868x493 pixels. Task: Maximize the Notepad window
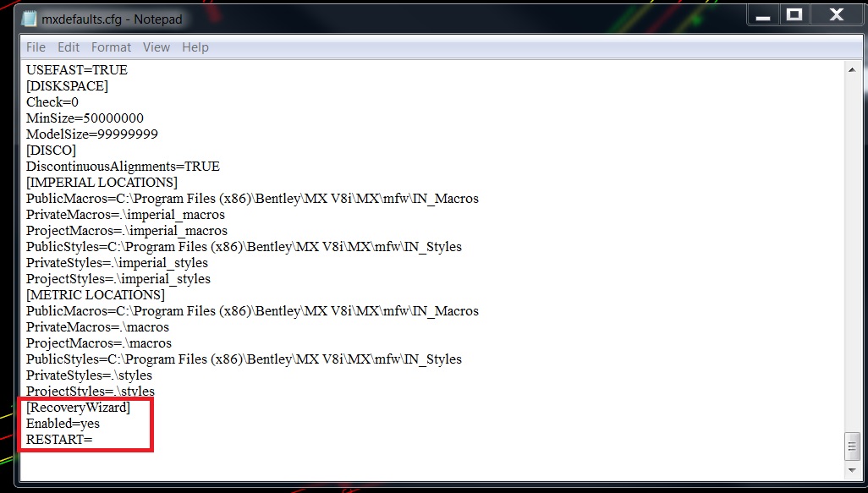[x=795, y=15]
